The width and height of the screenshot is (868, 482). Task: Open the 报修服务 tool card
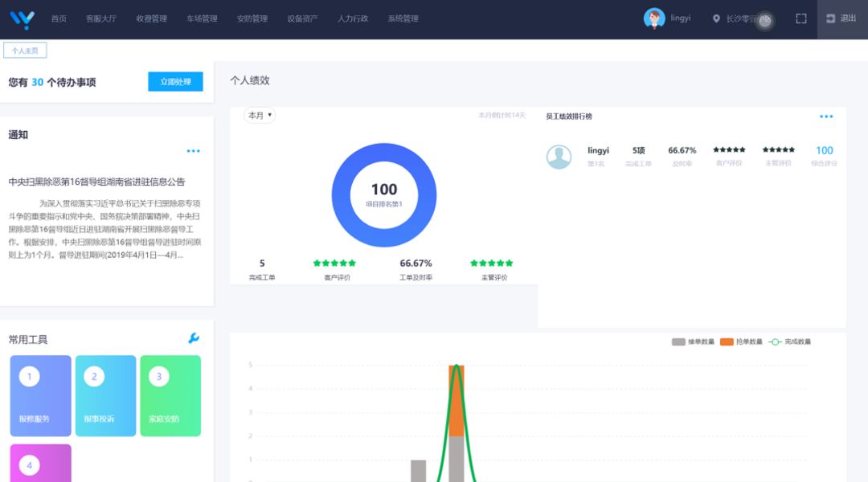pos(40,396)
